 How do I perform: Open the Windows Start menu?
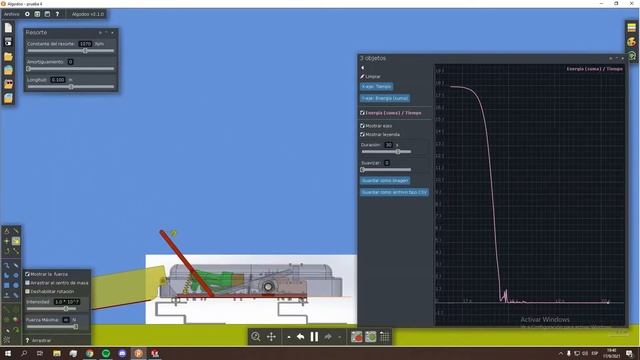click(x=8, y=353)
